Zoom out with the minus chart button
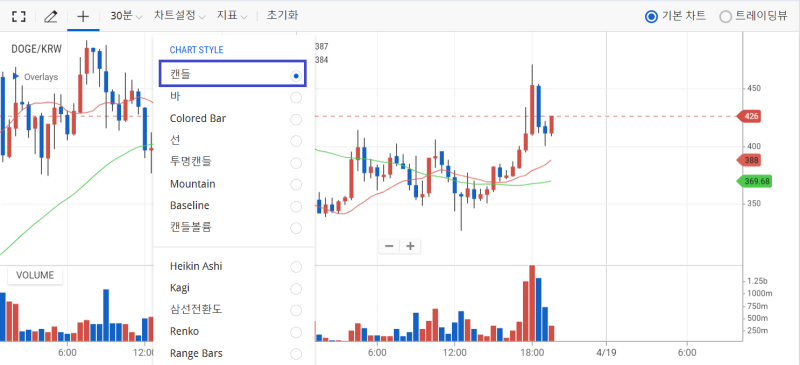 point(389,247)
